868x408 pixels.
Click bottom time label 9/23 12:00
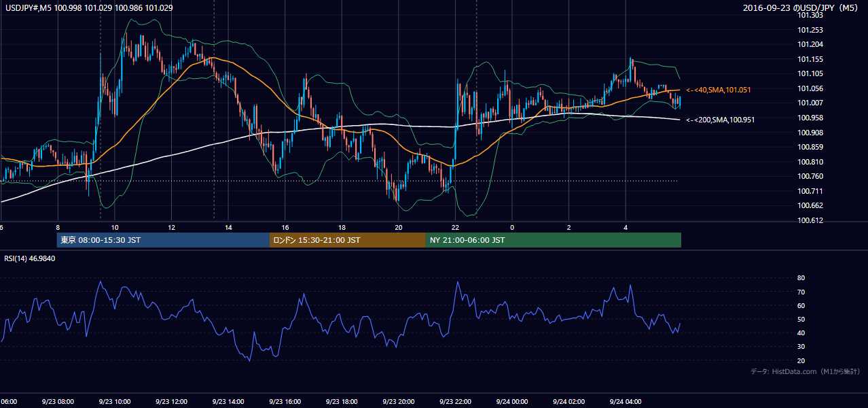171,402
